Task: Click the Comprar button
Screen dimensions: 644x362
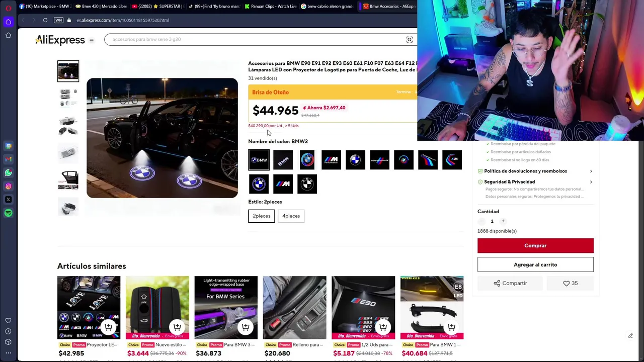Action: click(x=535, y=245)
